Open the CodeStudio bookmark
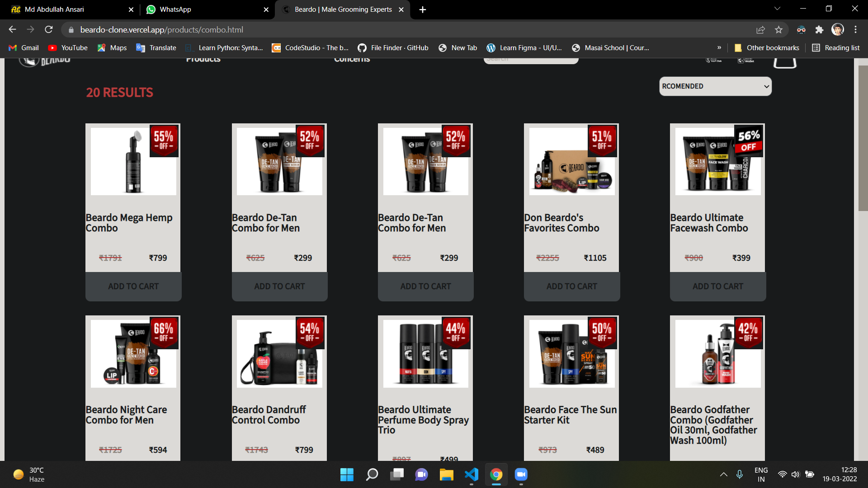 pos(310,48)
